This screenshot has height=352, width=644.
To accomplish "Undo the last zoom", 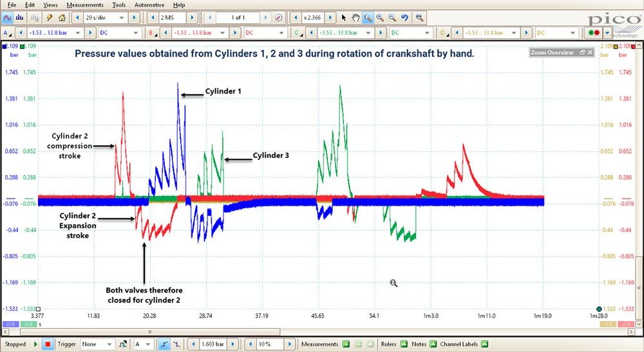I will [x=404, y=17].
